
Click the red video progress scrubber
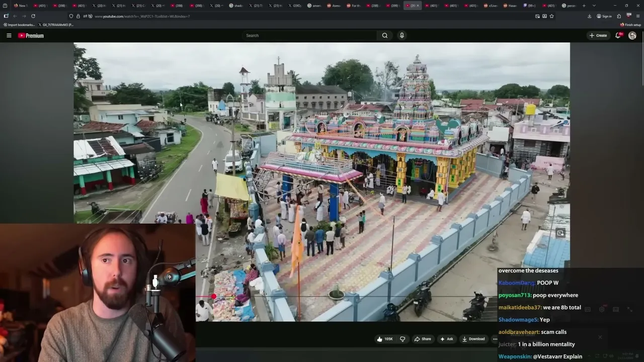pyautogui.click(x=214, y=297)
